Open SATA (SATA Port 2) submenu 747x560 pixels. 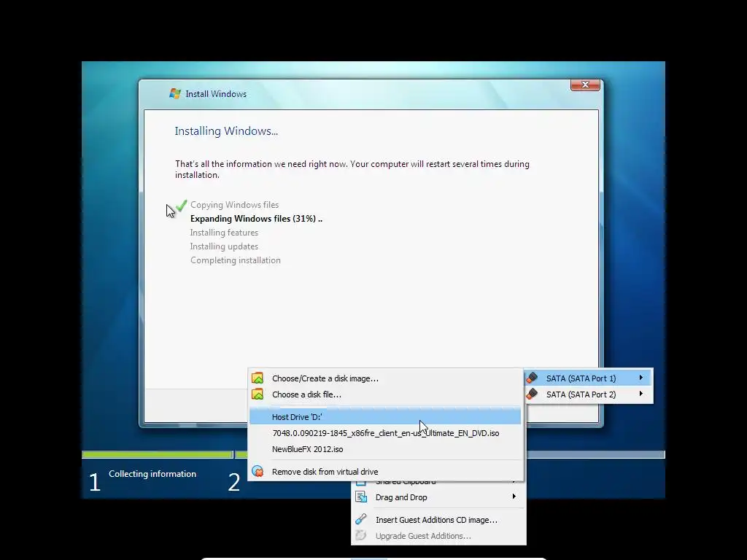pos(589,394)
